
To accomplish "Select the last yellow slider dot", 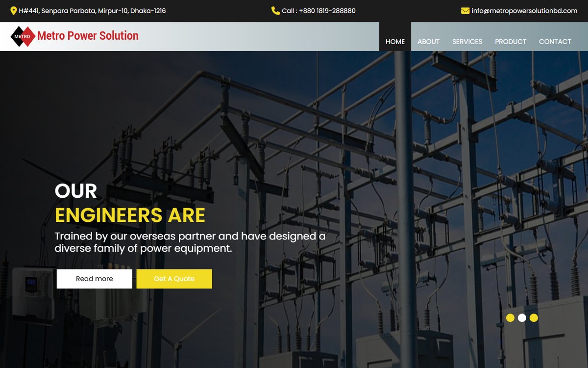I will [534, 318].
